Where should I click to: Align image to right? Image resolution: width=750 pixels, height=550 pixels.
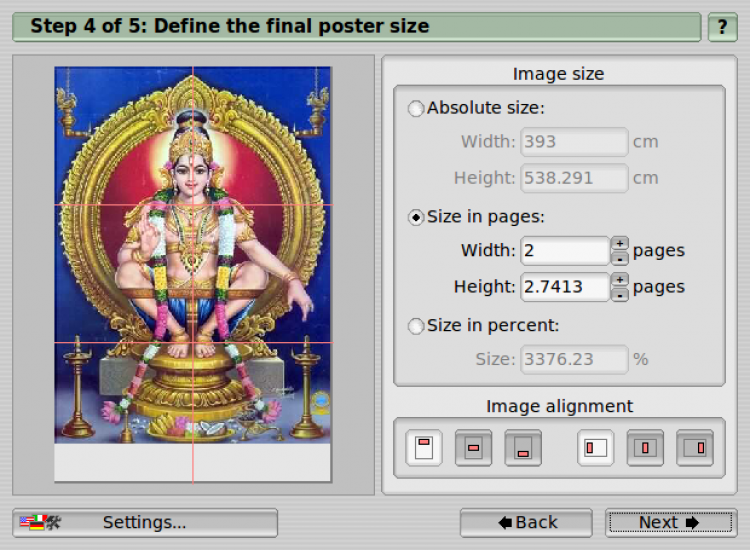pyautogui.click(x=695, y=448)
